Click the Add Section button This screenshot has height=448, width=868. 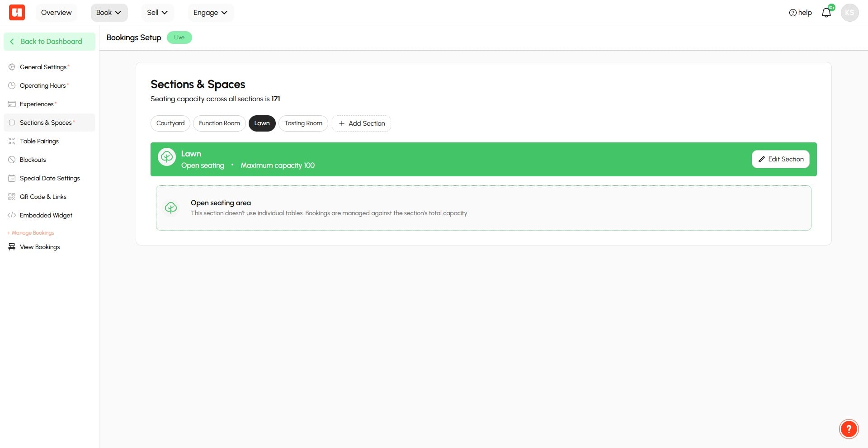tap(361, 123)
